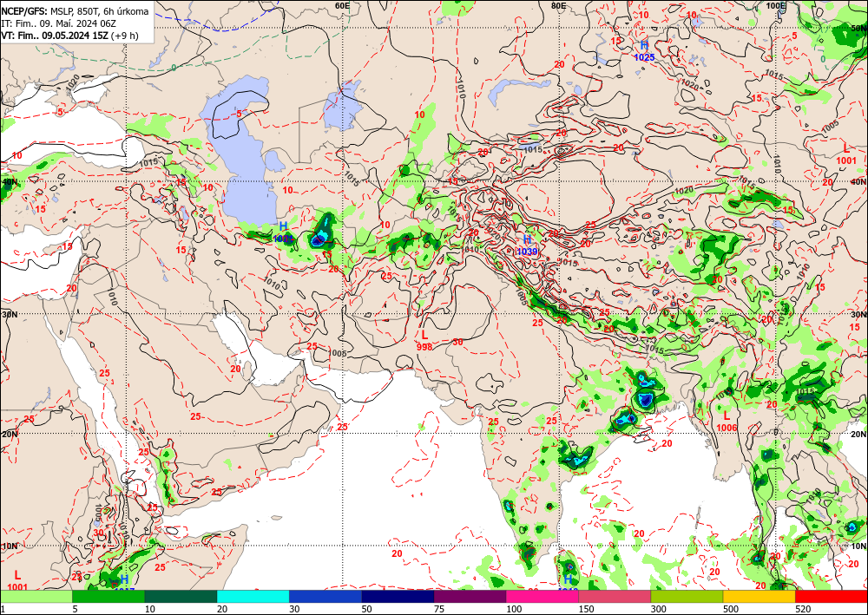Choose the magenta 100–150 legend swatch
Screen dimensions: 868x615
click(542, 597)
